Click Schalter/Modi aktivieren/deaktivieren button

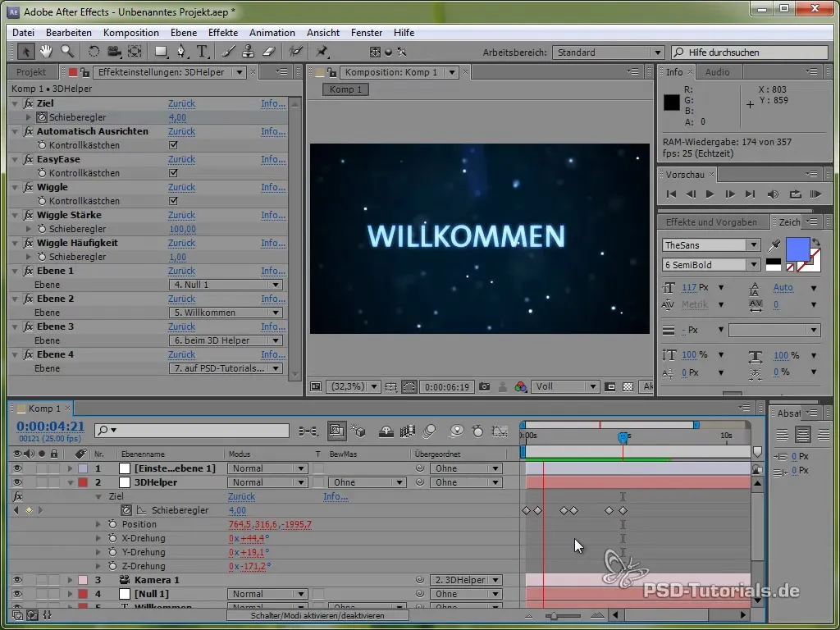(x=317, y=616)
